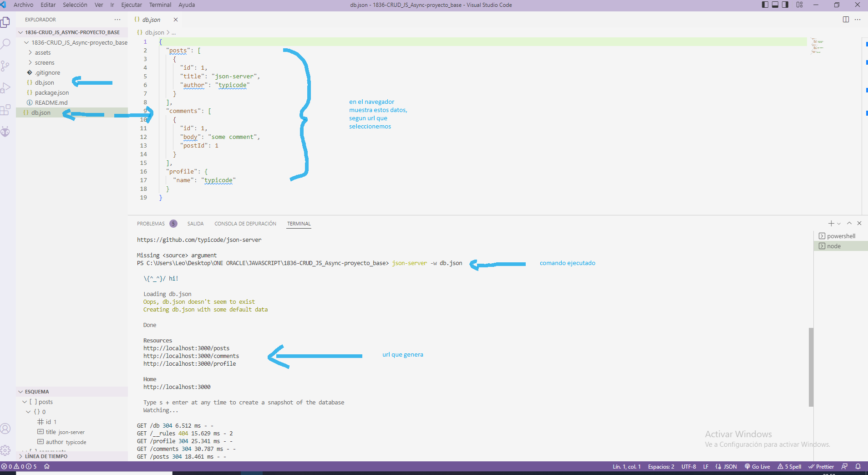Open errors and warnings status item

[x=19, y=466]
